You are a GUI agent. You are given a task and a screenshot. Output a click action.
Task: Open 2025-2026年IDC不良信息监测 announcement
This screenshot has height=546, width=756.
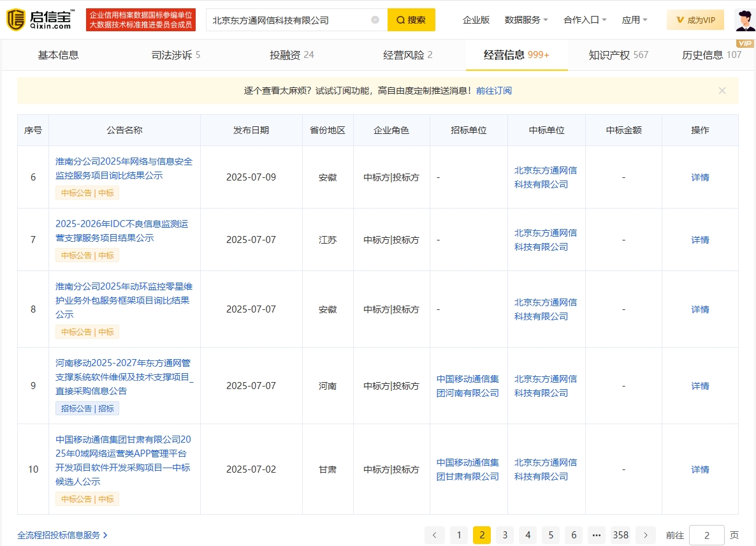click(x=122, y=230)
